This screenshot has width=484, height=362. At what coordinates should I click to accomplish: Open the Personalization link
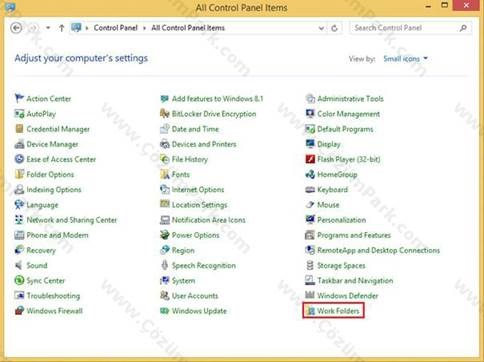click(341, 220)
